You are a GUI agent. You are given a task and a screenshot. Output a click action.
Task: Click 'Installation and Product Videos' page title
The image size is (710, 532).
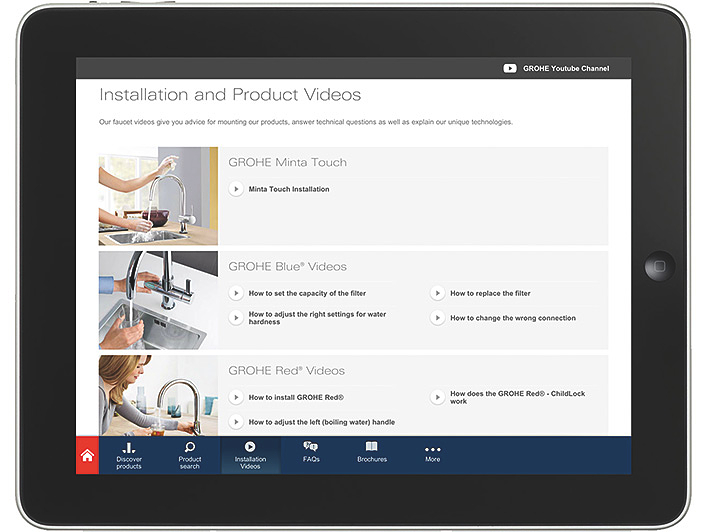(x=230, y=95)
